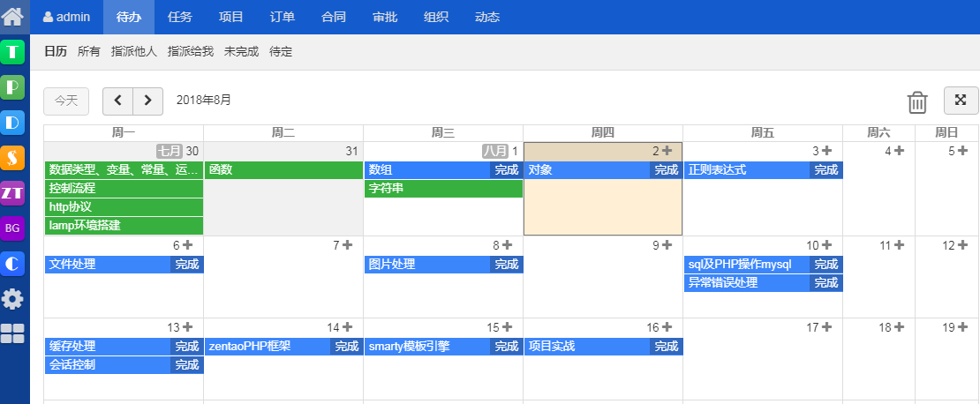Switch to the 任务 tab
980x404 pixels.
coord(179,17)
